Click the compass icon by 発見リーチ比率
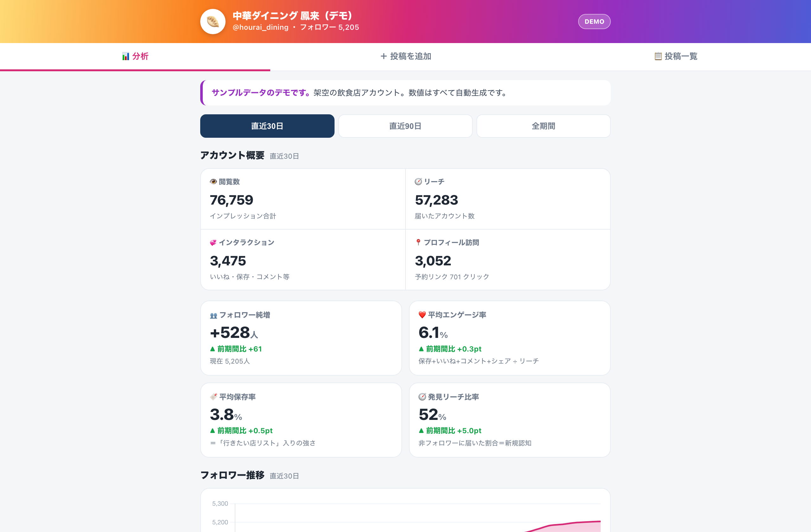Image resolution: width=811 pixels, height=532 pixels. coord(422,397)
